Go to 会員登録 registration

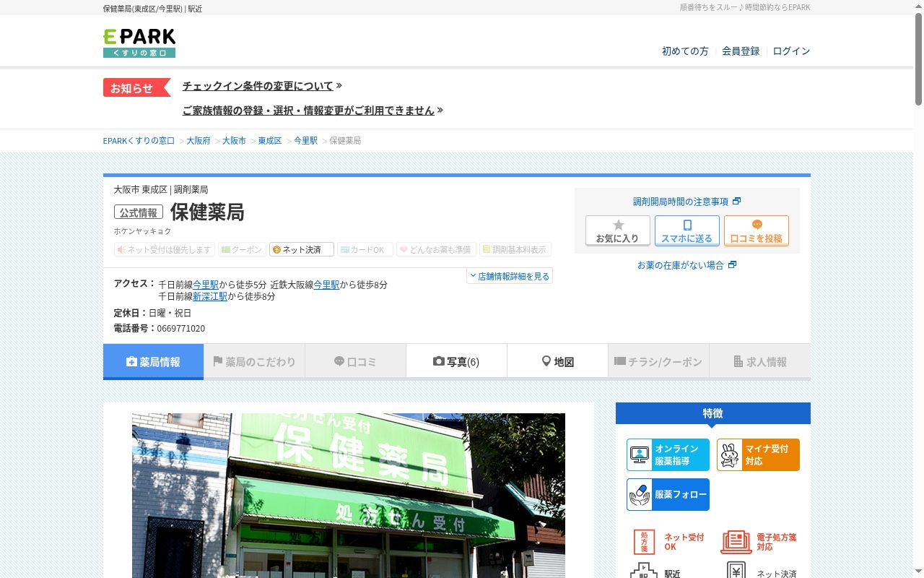[741, 51]
